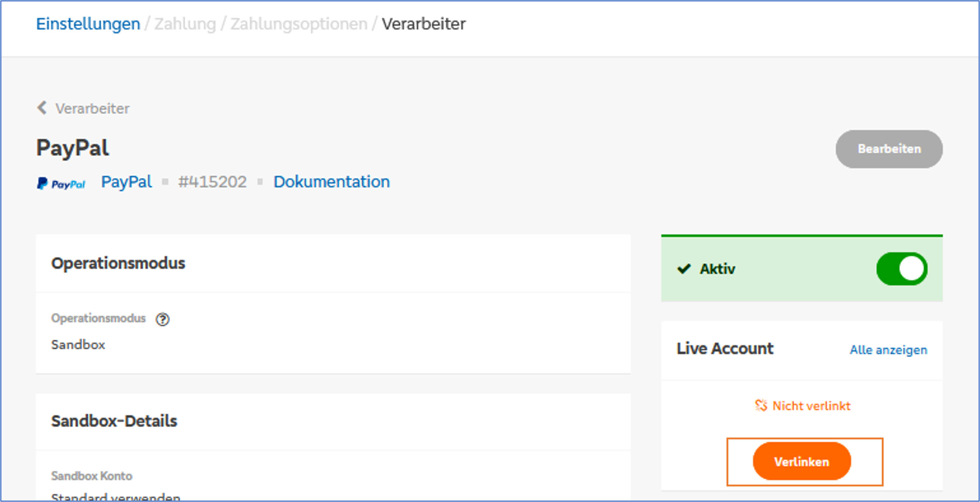The width and height of the screenshot is (980, 502).
Task: Click Alle anzeigen in Live Account
Action: click(888, 350)
